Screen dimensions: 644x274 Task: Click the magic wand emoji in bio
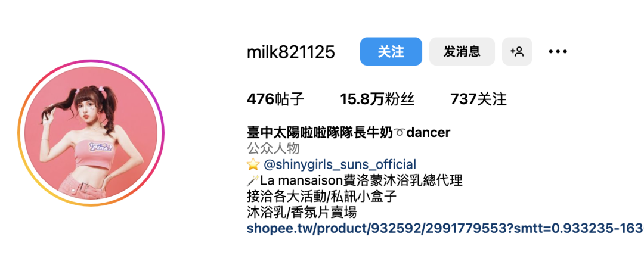(x=253, y=180)
